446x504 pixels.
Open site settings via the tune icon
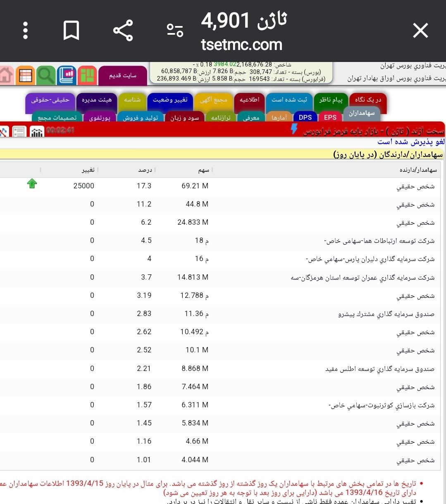click(175, 31)
